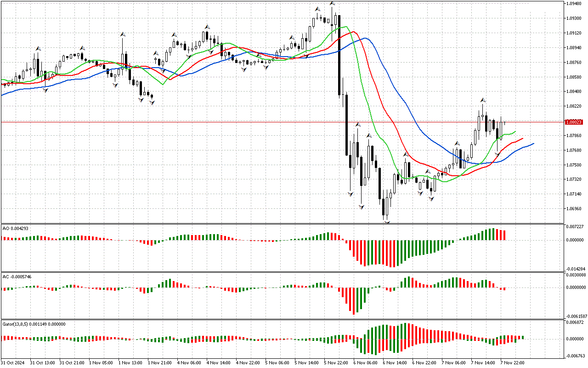This screenshot has width=588, height=368.
Task: Click the 5 Nov 22:00 time label
Action: [x=336, y=363]
